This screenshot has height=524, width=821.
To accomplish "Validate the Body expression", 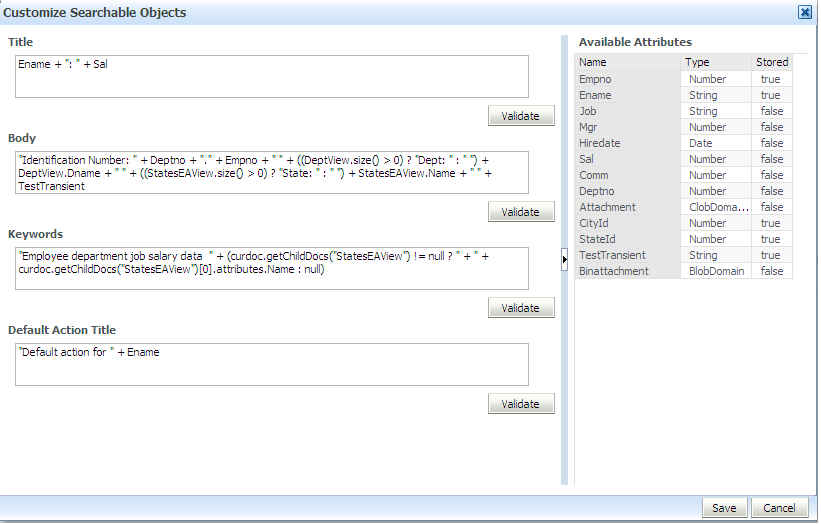I will click(520, 211).
